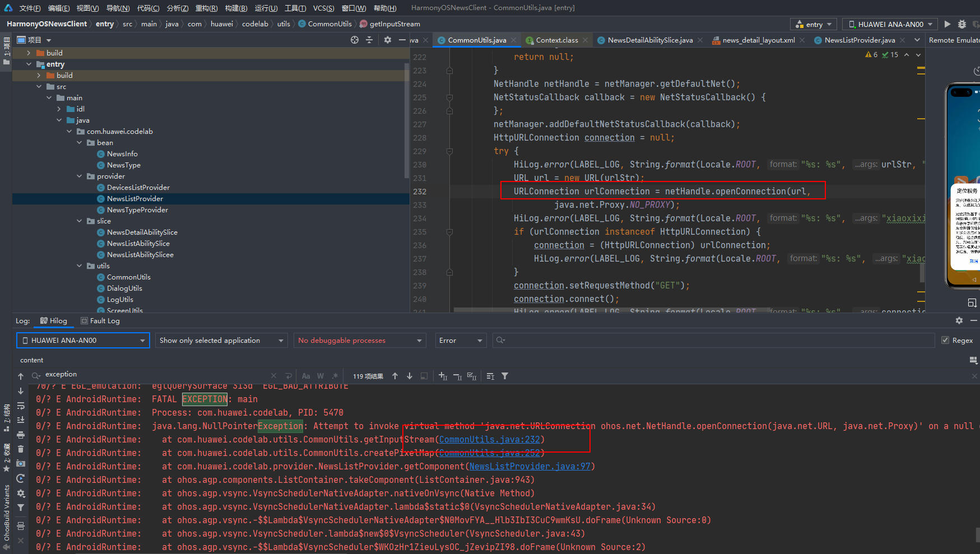The height and width of the screenshot is (554, 980).
Task: Switch to NewsDetailAbilitySlice.java tab
Action: point(650,40)
